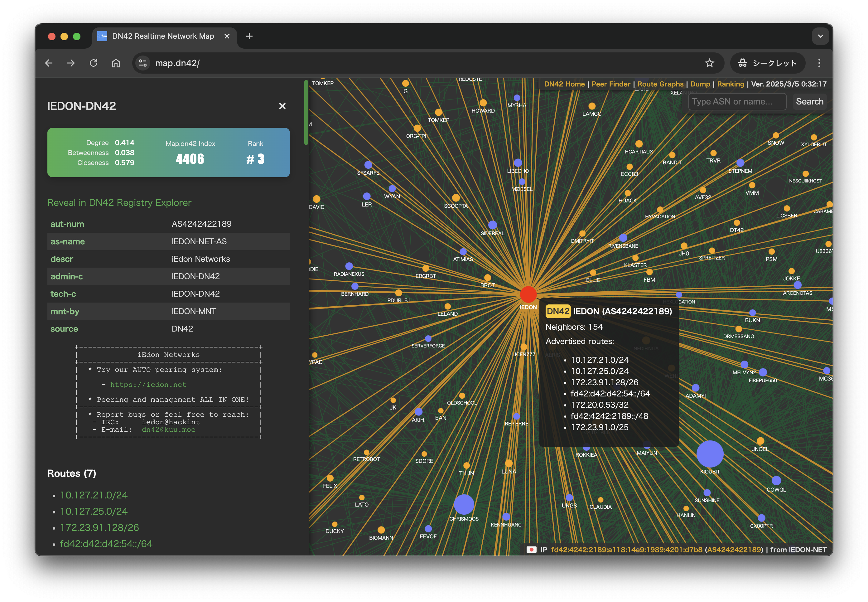Select the SIDEREAL node

click(x=492, y=225)
